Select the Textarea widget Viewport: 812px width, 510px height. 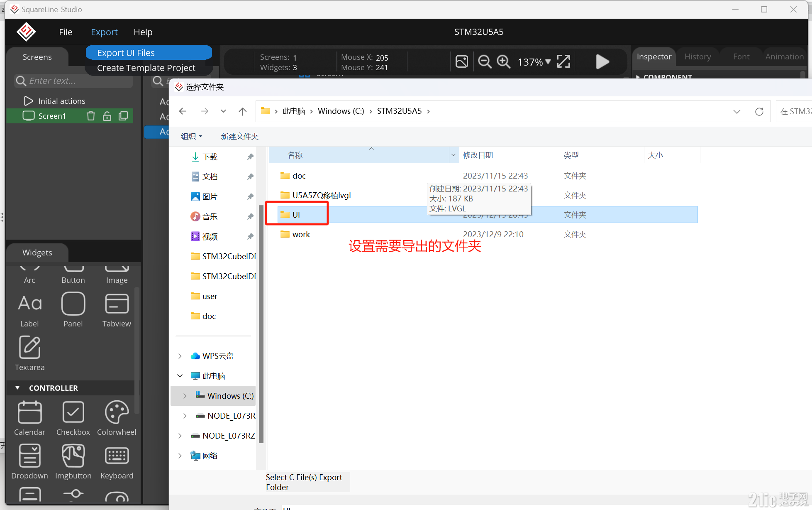[29, 353]
